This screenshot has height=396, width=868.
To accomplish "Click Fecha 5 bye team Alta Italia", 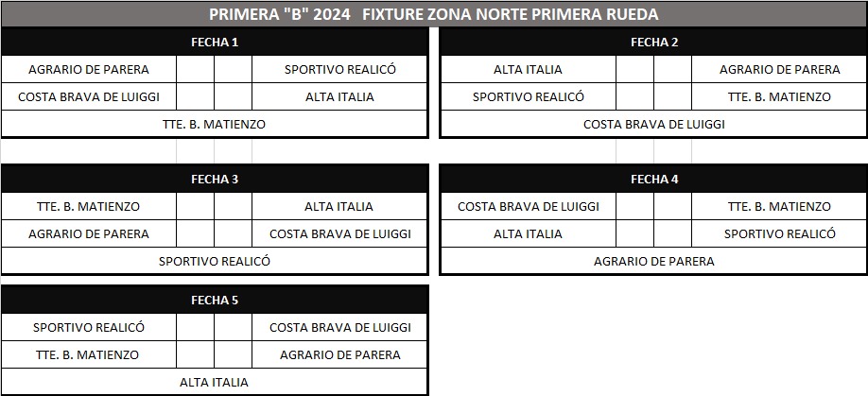I will tap(215, 382).
